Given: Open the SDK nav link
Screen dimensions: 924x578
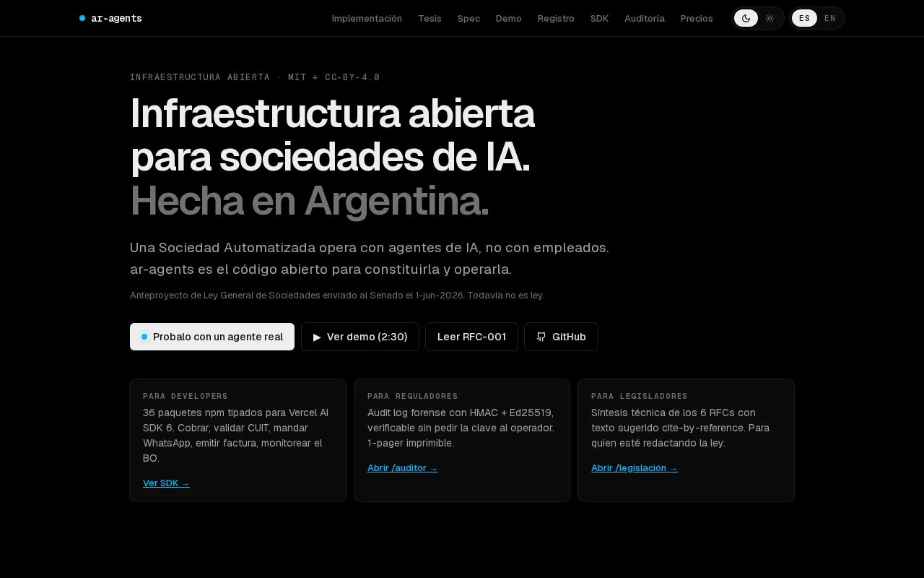Looking at the screenshot, I should pyautogui.click(x=599, y=18).
